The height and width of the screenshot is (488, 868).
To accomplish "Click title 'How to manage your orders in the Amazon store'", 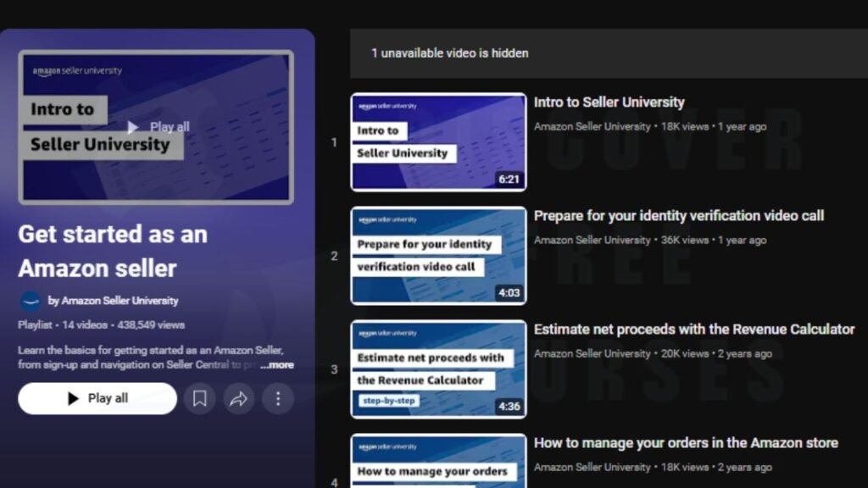I will pos(686,442).
